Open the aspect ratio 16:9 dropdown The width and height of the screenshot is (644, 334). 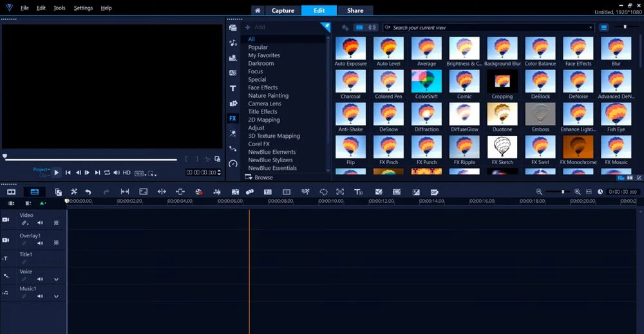pyautogui.click(x=140, y=172)
